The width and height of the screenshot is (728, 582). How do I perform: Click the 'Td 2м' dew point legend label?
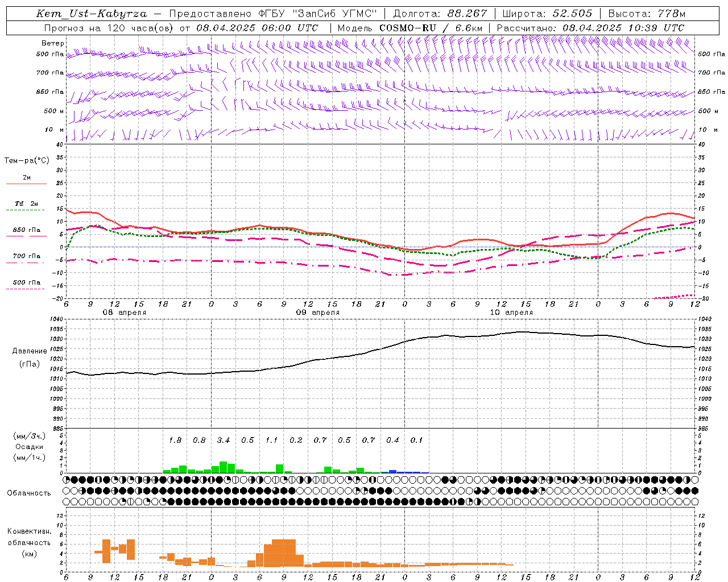pyautogui.click(x=26, y=203)
